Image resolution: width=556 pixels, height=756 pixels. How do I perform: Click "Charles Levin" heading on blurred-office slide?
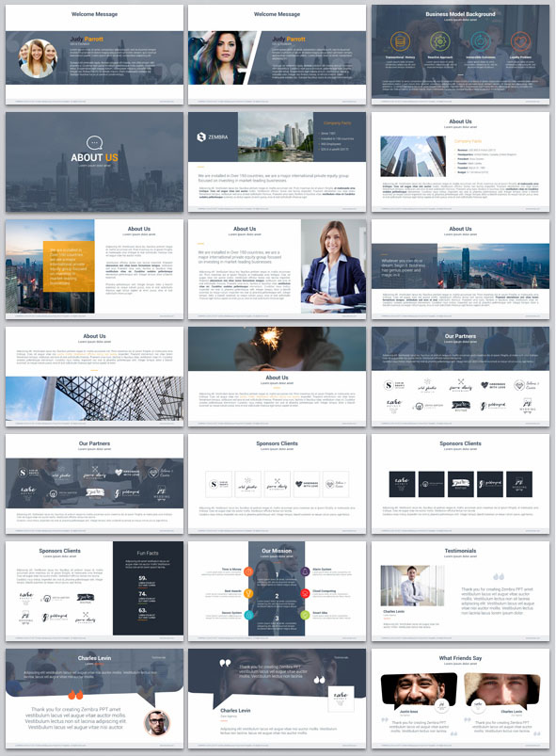[94, 658]
